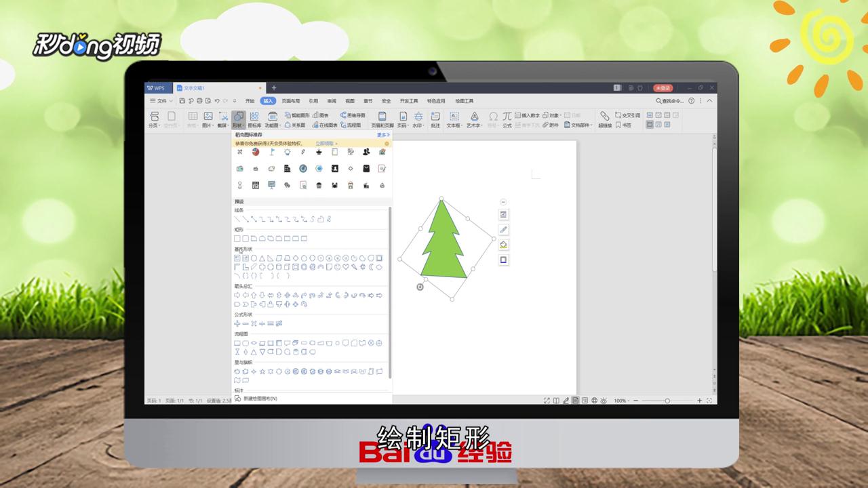The height and width of the screenshot is (488, 868).
Task: Insert a 智能图形 SmartArt graphic
Action: (296, 115)
